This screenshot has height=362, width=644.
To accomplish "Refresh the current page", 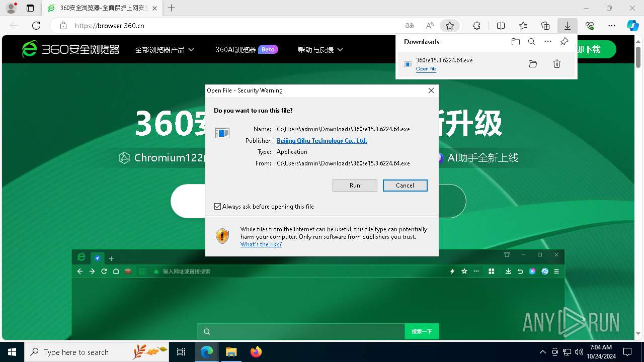I will click(x=36, y=26).
